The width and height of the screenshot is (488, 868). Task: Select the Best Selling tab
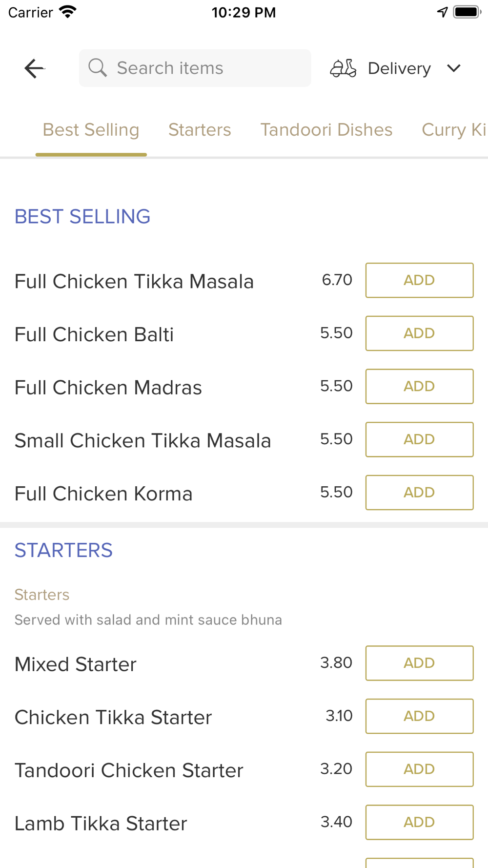[x=91, y=130]
